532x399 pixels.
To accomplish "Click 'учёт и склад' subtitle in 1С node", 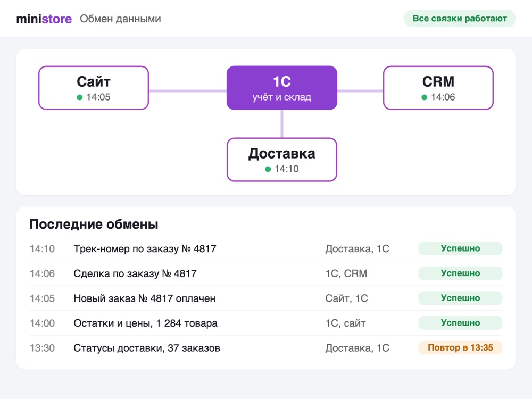I will [x=282, y=97].
